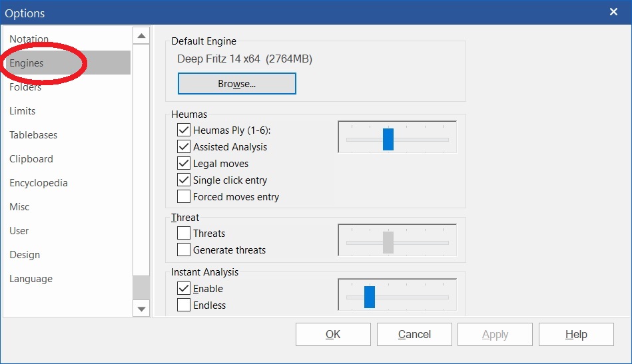Click Browse to choose default engine

coord(236,84)
